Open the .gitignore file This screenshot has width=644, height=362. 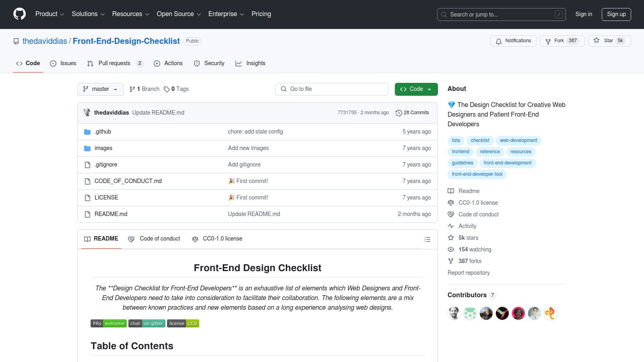[106, 165]
